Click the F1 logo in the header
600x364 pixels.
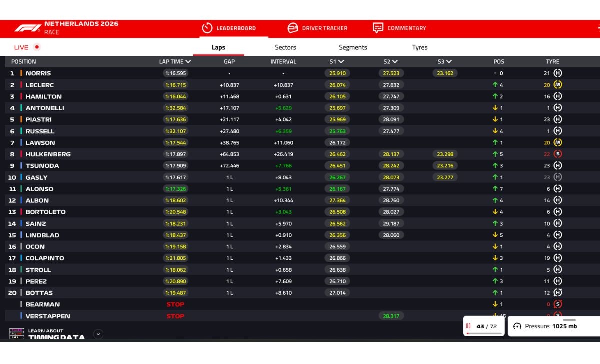coord(27,28)
